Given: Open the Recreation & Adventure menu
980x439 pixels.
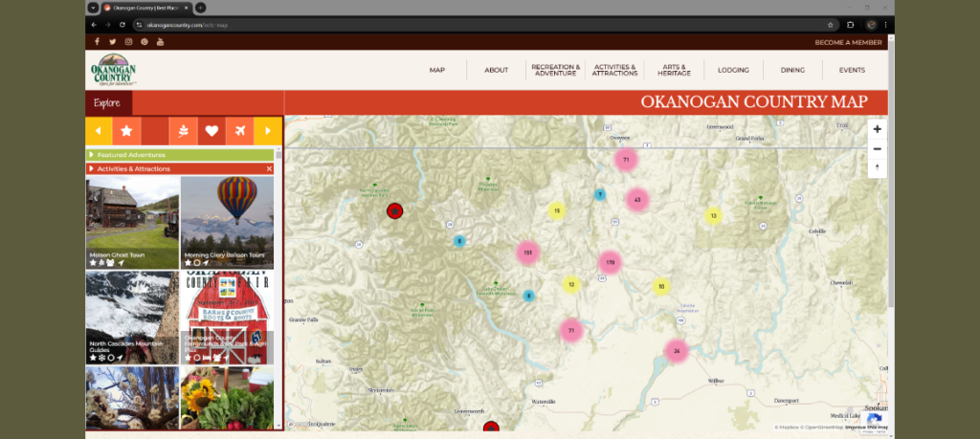Looking at the screenshot, I should tap(555, 70).
